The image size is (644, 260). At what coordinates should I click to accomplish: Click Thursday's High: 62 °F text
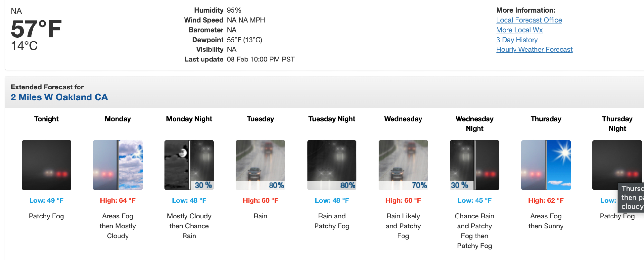click(x=546, y=200)
